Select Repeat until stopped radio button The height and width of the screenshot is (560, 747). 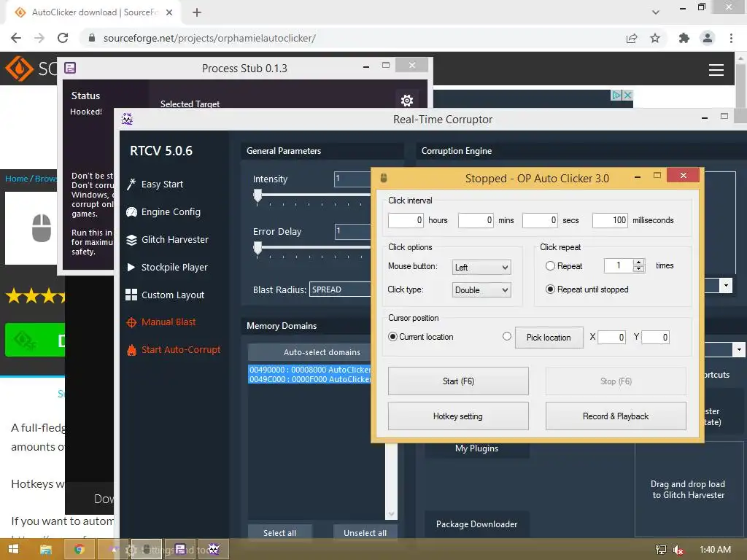tap(550, 289)
